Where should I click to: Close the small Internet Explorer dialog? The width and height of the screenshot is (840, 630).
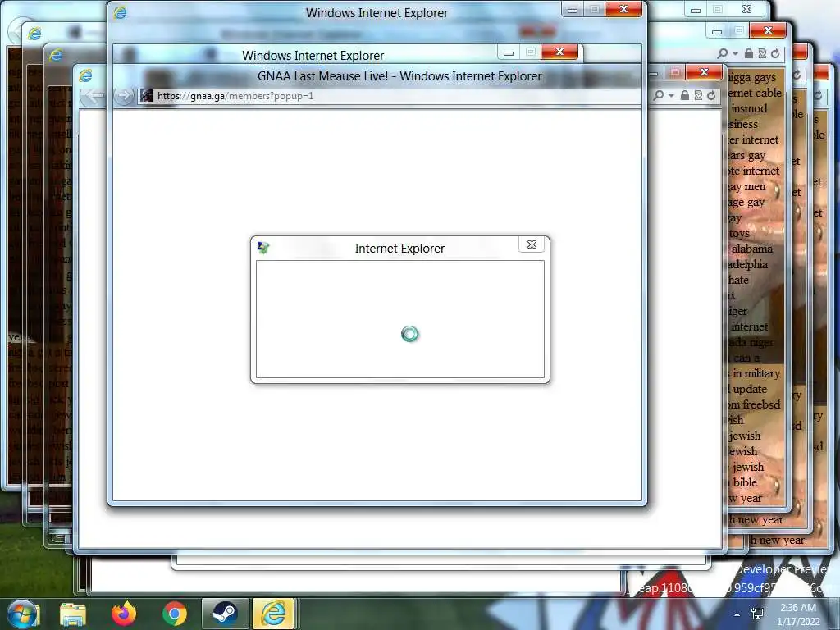pyautogui.click(x=532, y=244)
